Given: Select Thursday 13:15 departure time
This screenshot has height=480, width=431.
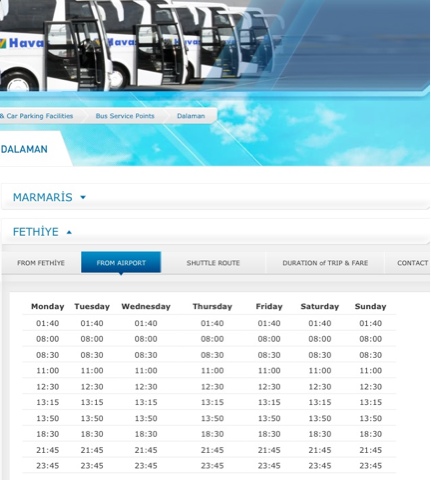Looking at the screenshot, I should 212,402.
